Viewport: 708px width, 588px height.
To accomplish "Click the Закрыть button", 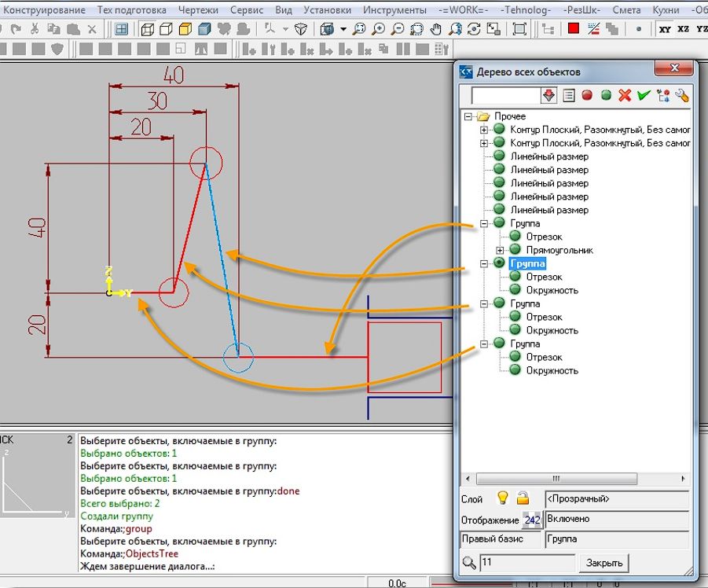I will 603,563.
